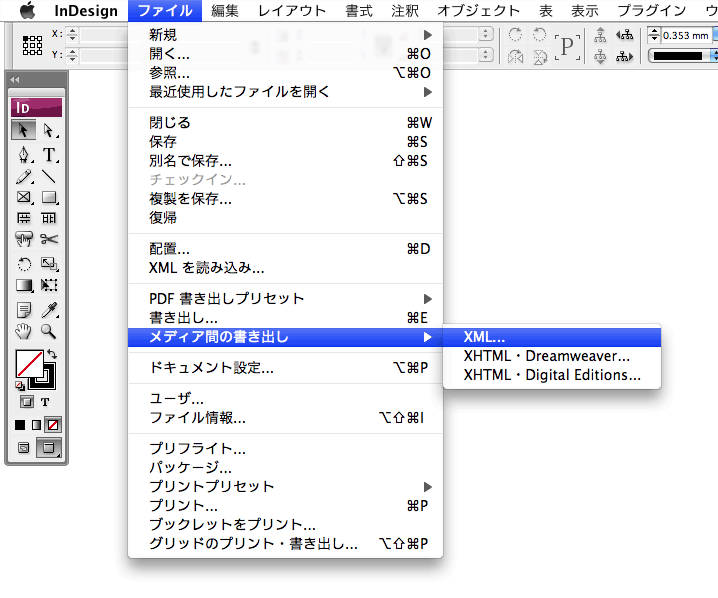Screen dimensions: 718x598
Task: Apply None button in the toolbox
Action: pyautogui.click(x=53, y=425)
